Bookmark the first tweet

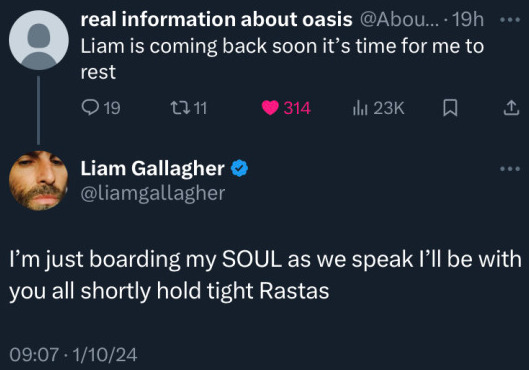point(450,108)
